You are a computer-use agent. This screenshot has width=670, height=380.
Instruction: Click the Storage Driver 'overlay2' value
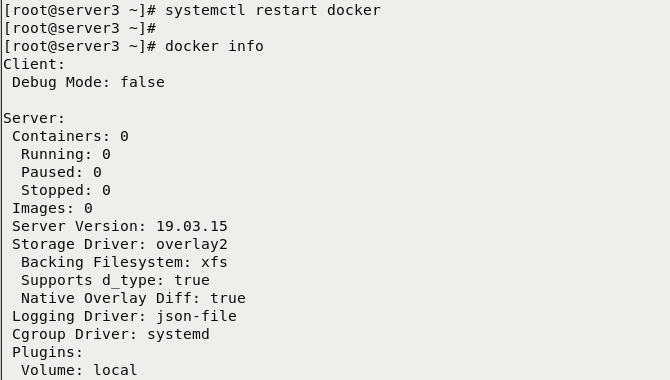(192, 244)
